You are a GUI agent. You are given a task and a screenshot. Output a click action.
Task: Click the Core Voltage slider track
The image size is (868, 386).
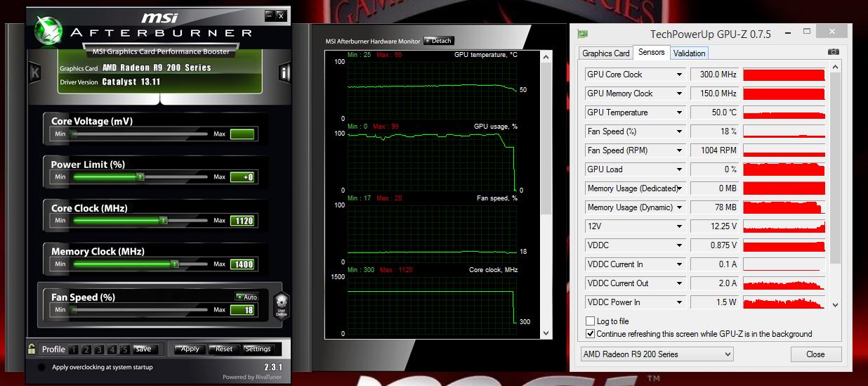click(140, 134)
